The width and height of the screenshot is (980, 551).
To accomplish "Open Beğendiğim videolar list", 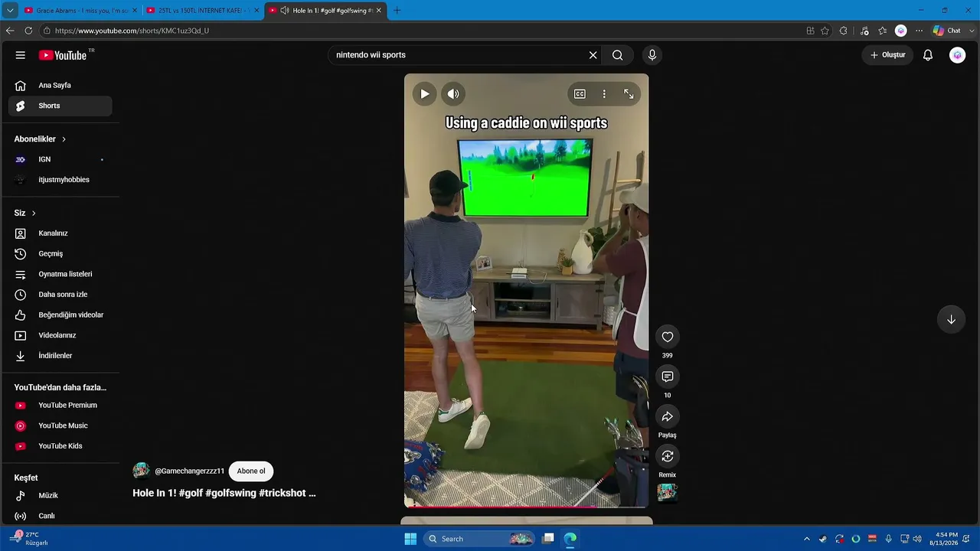I will pyautogui.click(x=60, y=315).
